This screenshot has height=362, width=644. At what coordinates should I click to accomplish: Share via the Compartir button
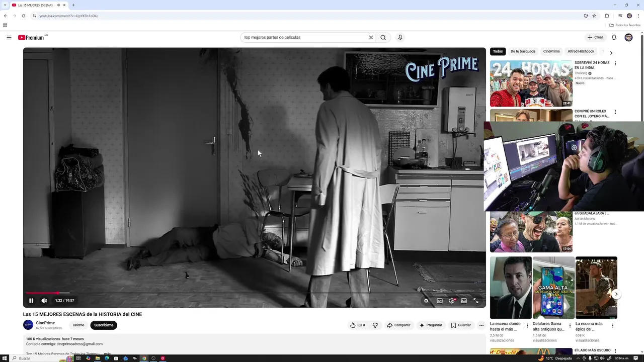(x=398, y=325)
